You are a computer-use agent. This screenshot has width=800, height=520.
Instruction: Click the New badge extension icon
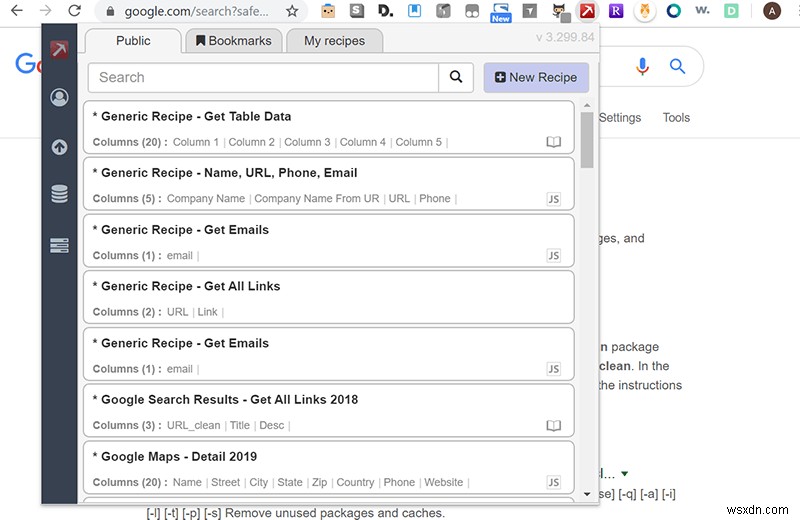tap(501, 12)
